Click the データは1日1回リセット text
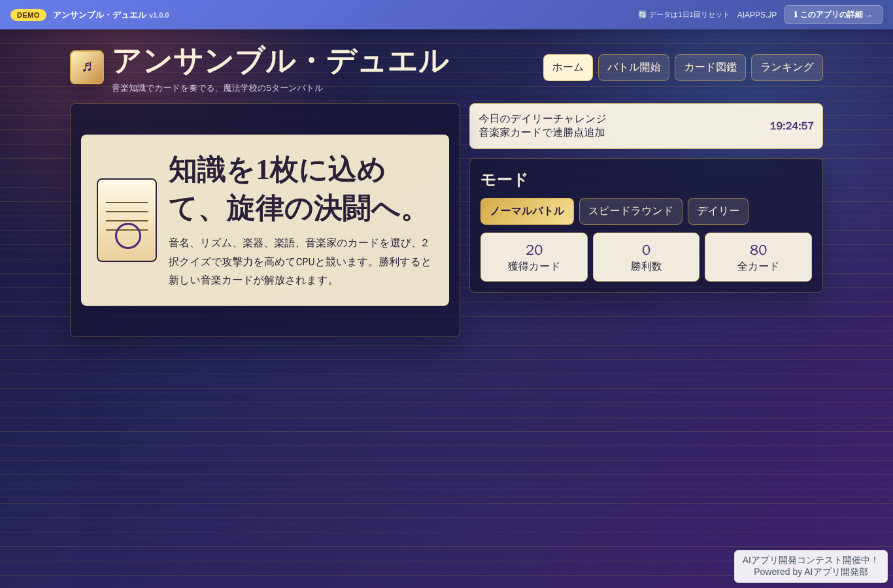This screenshot has width=893, height=588. tap(689, 15)
